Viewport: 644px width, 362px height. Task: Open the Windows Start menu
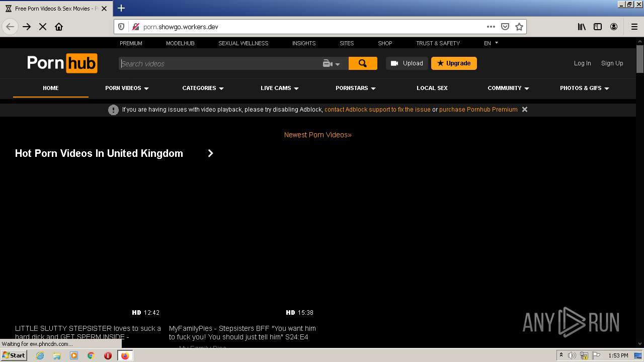point(14,355)
